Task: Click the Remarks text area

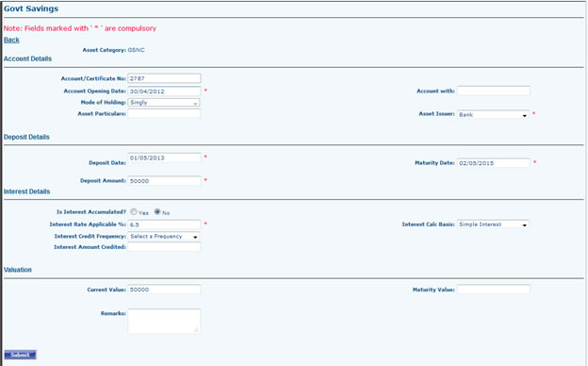Action: pos(164,321)
